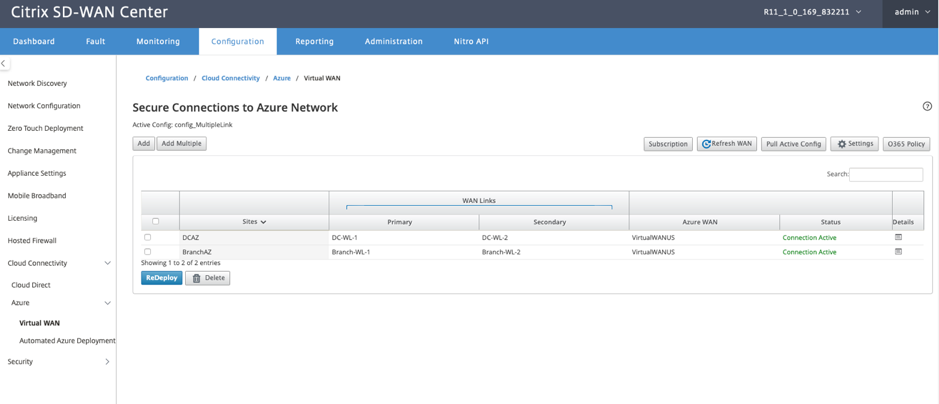Follow the Cloud Connectivity breadcrumb link

(x=231, y=78)
